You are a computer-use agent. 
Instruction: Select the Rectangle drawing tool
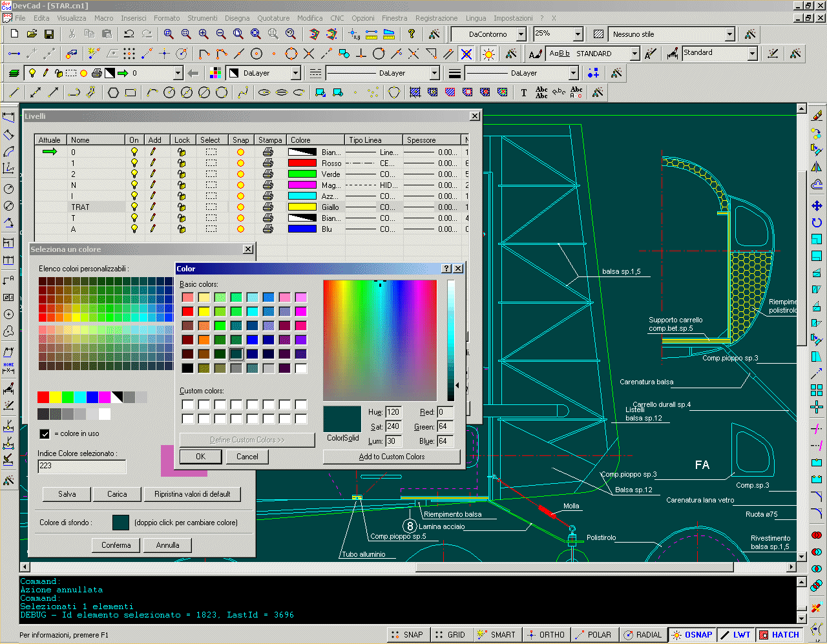(131, 92)
